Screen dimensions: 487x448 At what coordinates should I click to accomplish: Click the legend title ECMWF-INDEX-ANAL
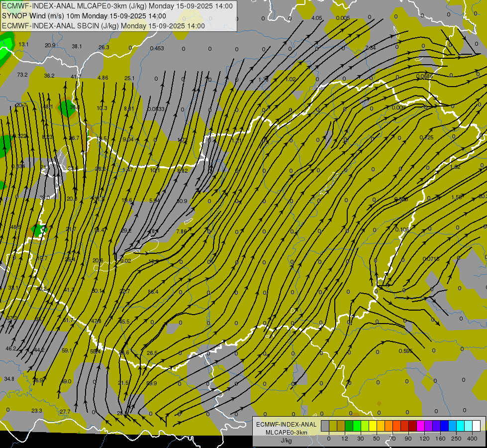(286, 425)
